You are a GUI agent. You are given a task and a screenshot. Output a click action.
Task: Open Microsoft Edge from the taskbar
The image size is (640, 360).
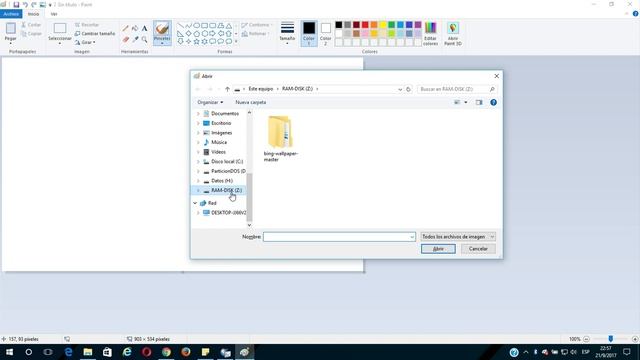[x=68, y=352]
